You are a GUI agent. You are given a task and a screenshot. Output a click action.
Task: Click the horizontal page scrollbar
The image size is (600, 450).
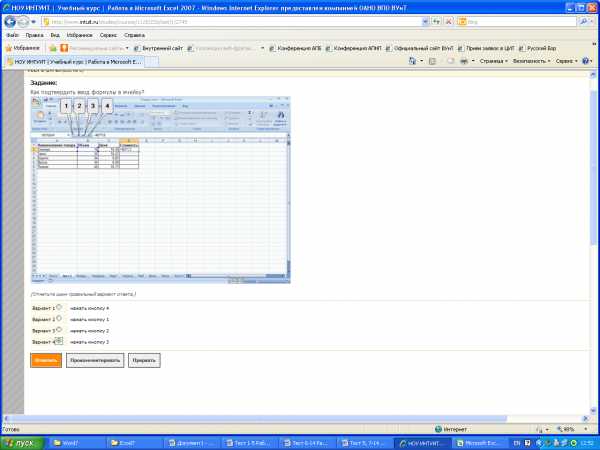295,418
